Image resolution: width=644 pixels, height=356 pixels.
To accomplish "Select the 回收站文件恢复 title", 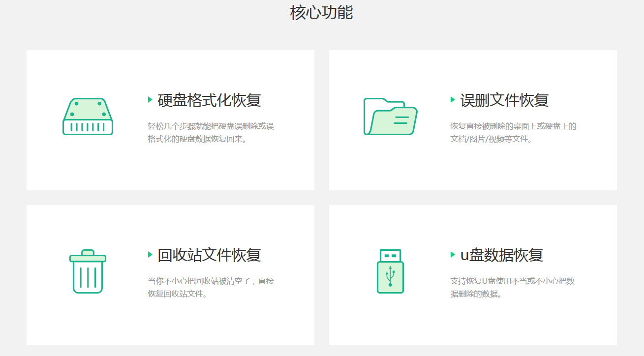I will 209,255.
